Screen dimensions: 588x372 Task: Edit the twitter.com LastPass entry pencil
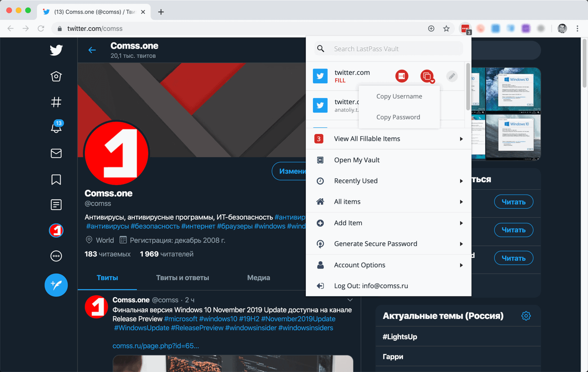452,76
